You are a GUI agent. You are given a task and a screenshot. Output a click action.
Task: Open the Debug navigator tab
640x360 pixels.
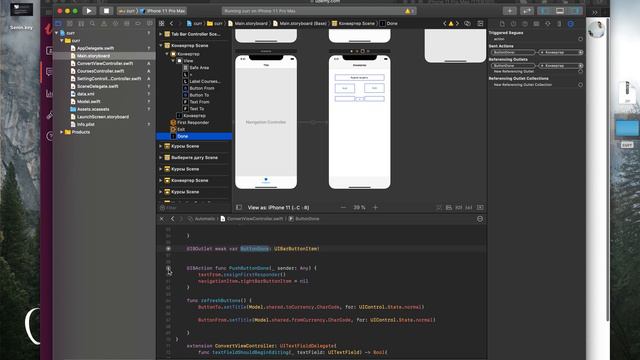127,24
